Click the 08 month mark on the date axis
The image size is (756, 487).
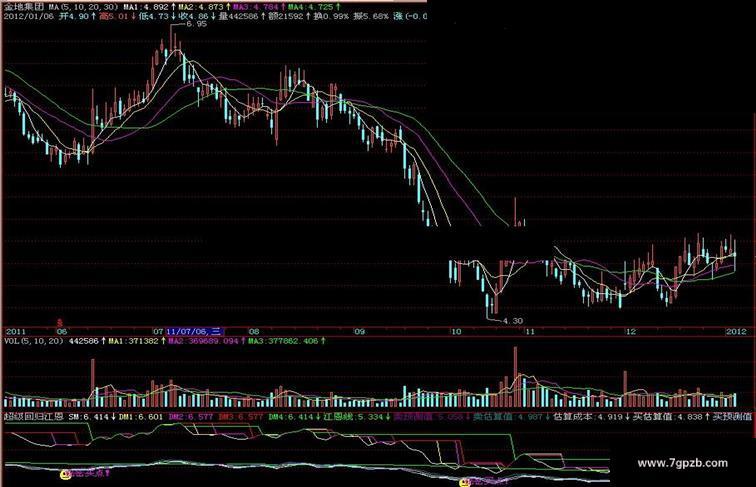pyautogui.click(x=254, y=331)
